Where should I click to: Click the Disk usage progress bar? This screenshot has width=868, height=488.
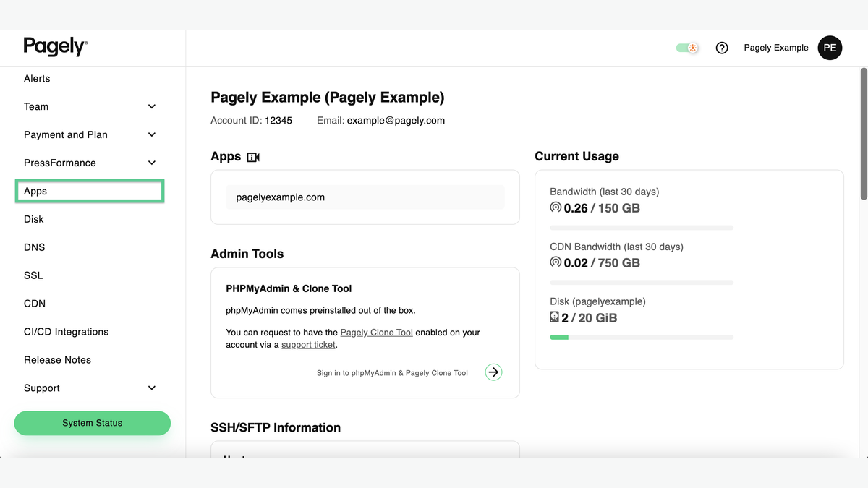point(642,338)
